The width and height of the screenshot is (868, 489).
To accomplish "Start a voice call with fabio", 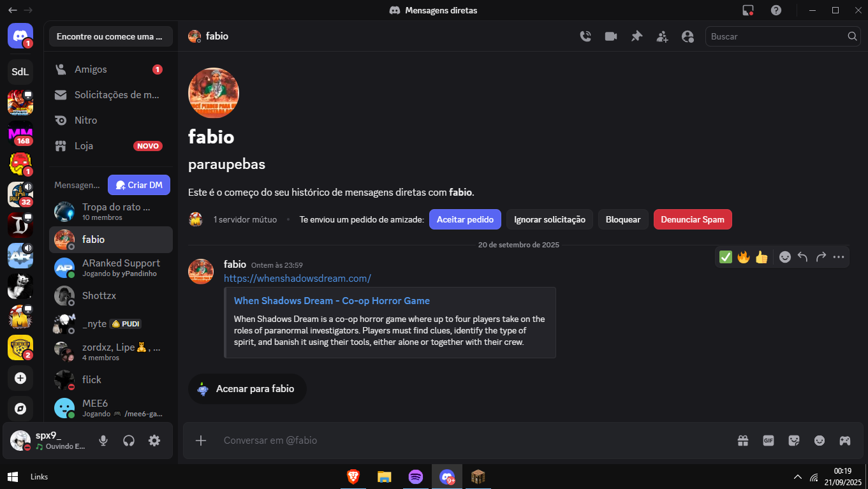I will [x=585, y=36].
